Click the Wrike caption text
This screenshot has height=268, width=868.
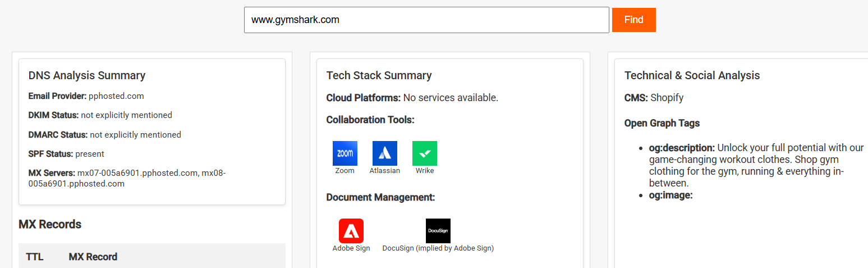425,171
